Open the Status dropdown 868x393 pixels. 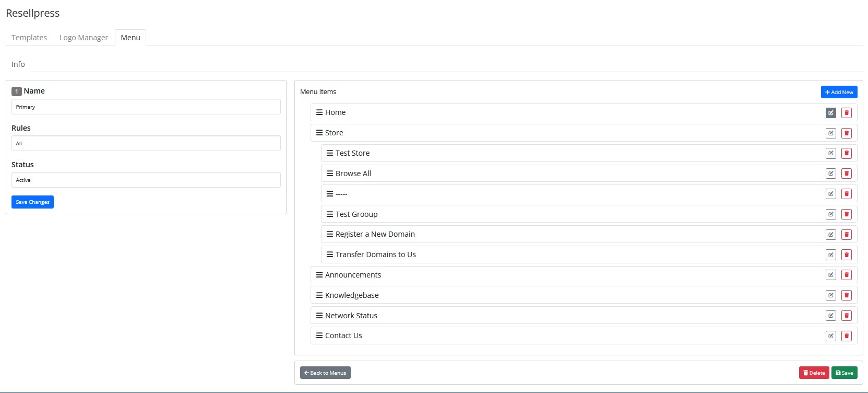(x=146, y=180)
